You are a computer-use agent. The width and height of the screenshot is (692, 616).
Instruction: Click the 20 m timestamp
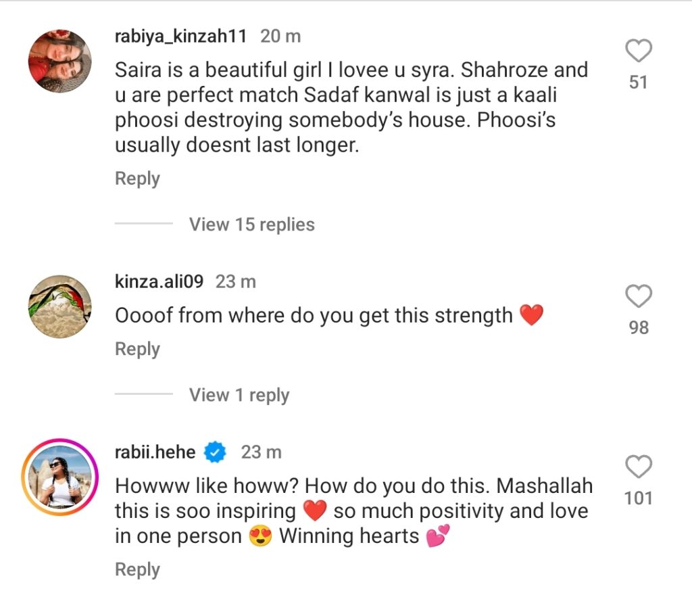tap(280, 36)
